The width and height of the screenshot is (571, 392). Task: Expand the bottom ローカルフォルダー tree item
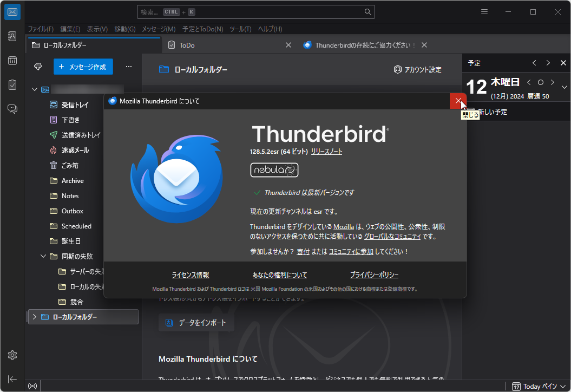(36, 317)
